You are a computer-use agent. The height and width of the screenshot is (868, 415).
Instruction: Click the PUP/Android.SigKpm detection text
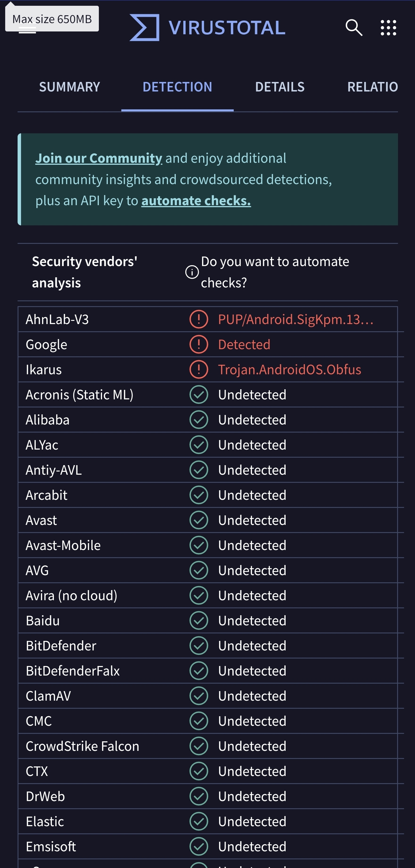pyautogui.click(x=295, y=319)
